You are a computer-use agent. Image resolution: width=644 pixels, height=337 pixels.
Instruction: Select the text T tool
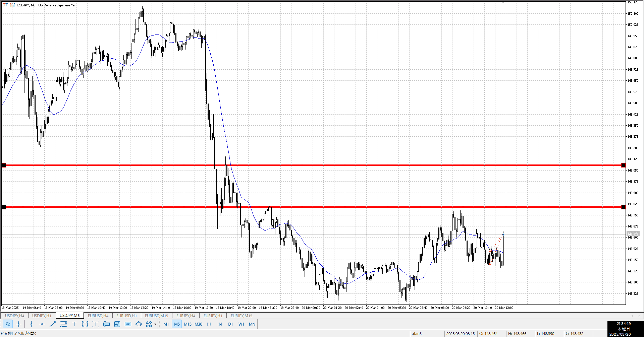pos(74,324)
